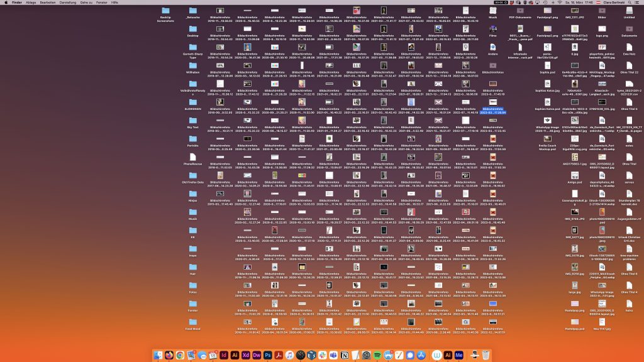Open Firefox from the dock
This screenshot has height=362, width=644.
[169, 355]
